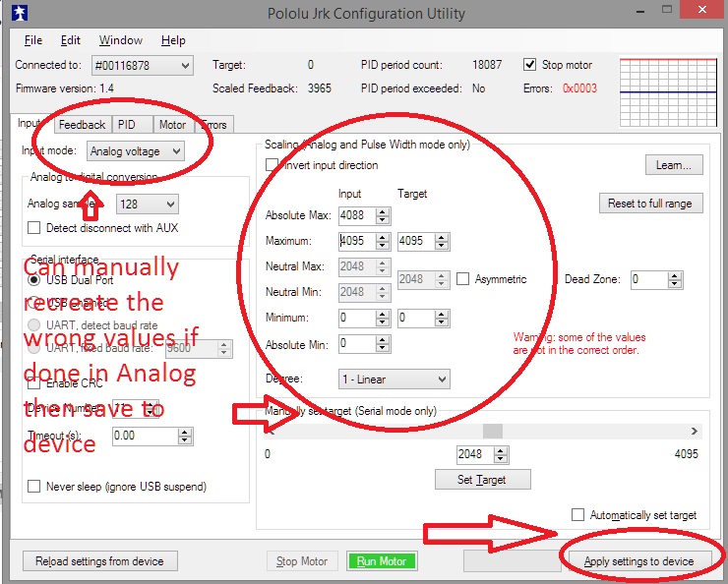Toggle the Enable CRC checkbox
The height and width of the screenshot is (584, 728).
click(33, 383)
